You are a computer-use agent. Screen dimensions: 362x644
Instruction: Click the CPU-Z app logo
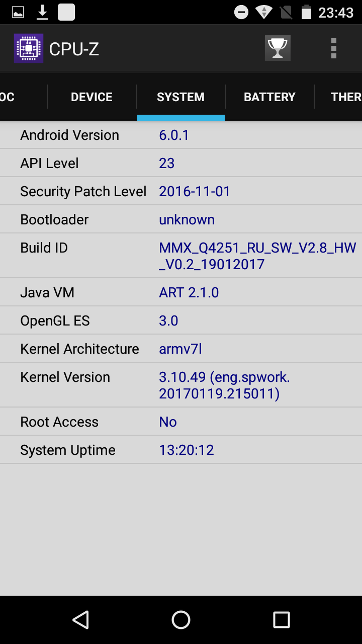pyautogui.click(x=29, y=48)
